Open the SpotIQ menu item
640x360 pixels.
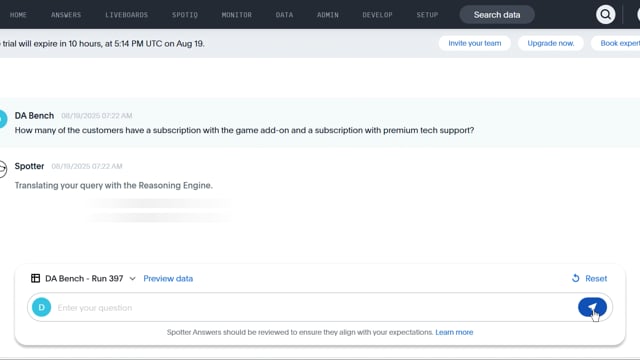[x=185, y=15]
